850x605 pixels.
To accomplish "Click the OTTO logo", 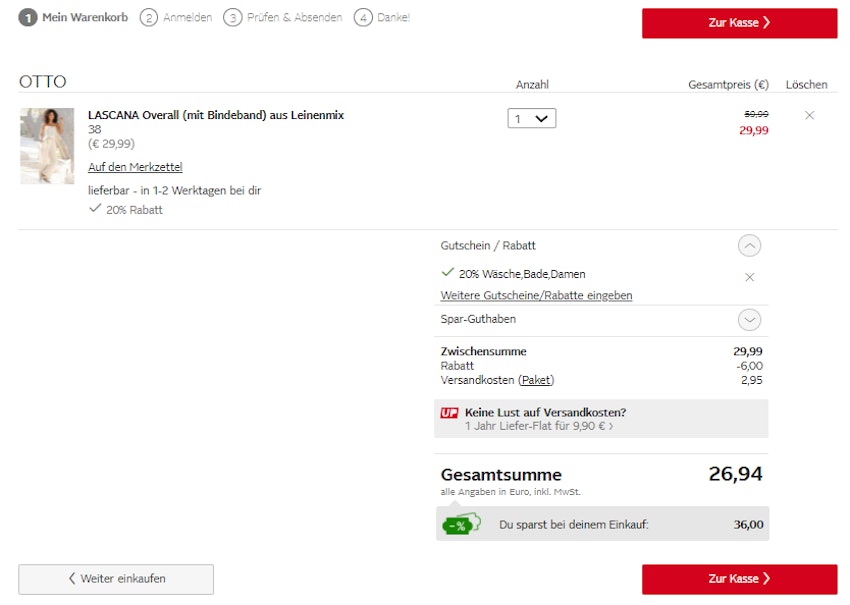I will pyautogui.click(x=42, y=81).
